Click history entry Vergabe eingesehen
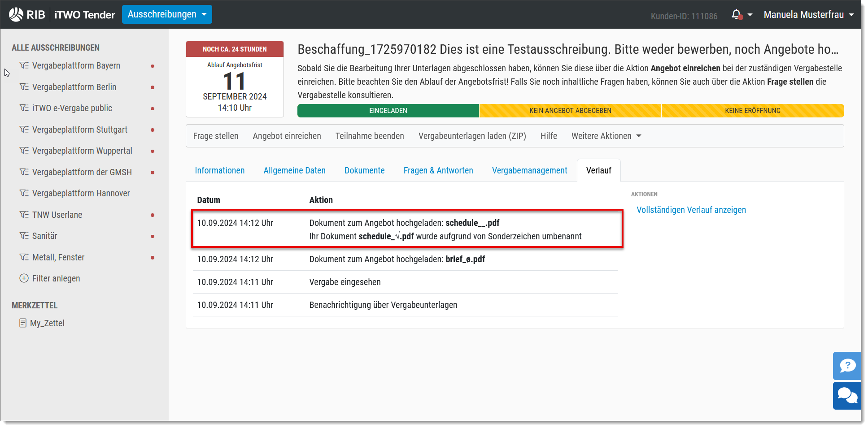Screen dimensions: 868x428 pos(405,282)
